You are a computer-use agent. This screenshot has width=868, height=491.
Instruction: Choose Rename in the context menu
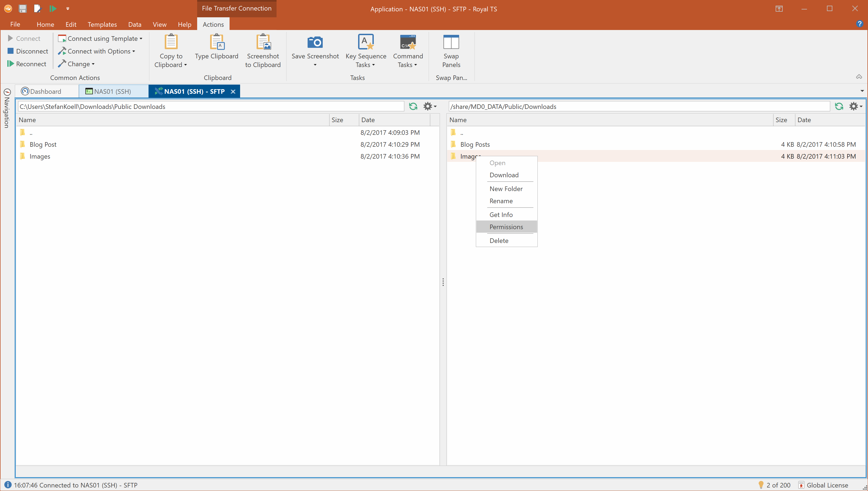point(506,201)
